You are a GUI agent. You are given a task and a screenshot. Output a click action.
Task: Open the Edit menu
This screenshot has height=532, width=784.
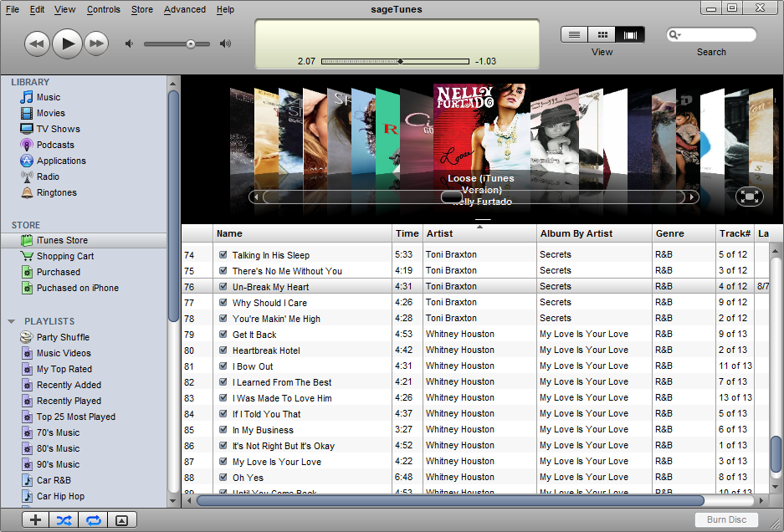(x=37, y=9)
